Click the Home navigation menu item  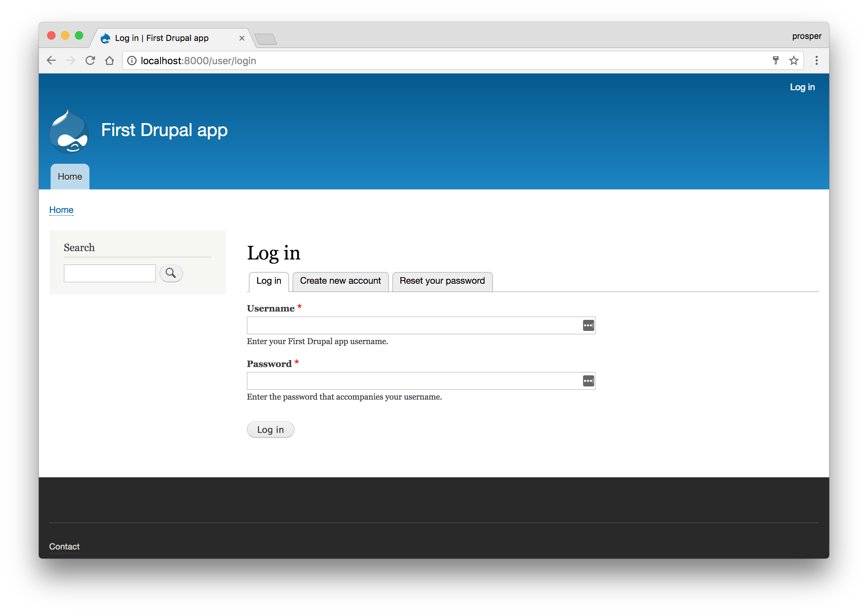pos(70,176)
